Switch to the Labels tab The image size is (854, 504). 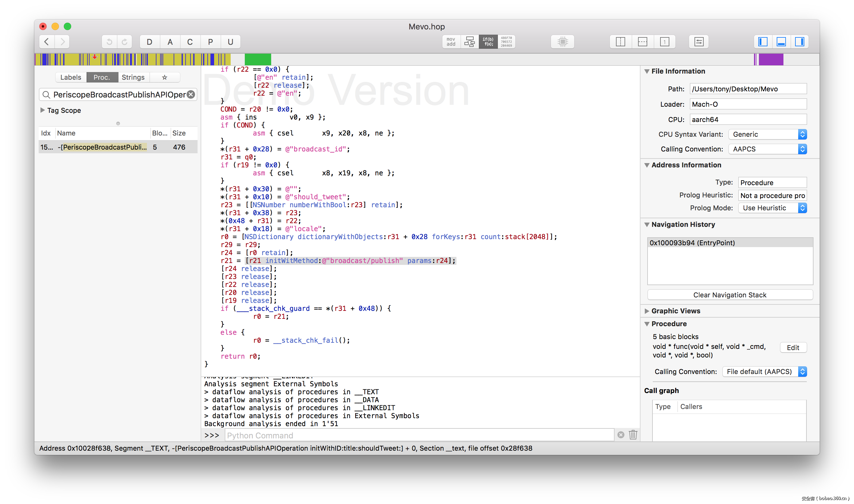pos(71,78)
